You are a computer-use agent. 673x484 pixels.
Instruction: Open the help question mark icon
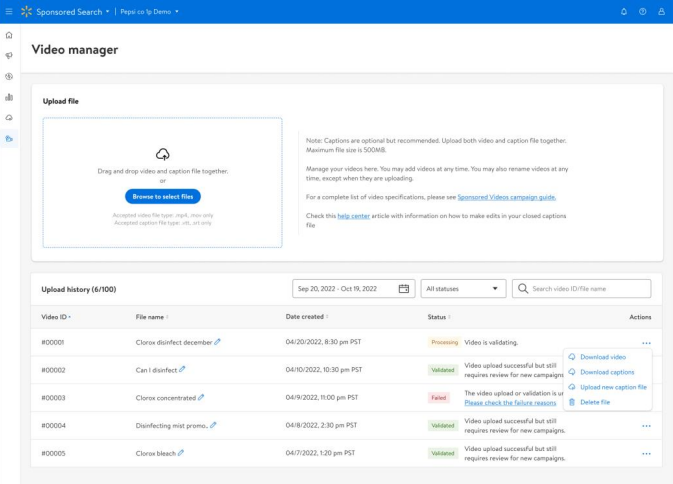(x=642, y=11)
